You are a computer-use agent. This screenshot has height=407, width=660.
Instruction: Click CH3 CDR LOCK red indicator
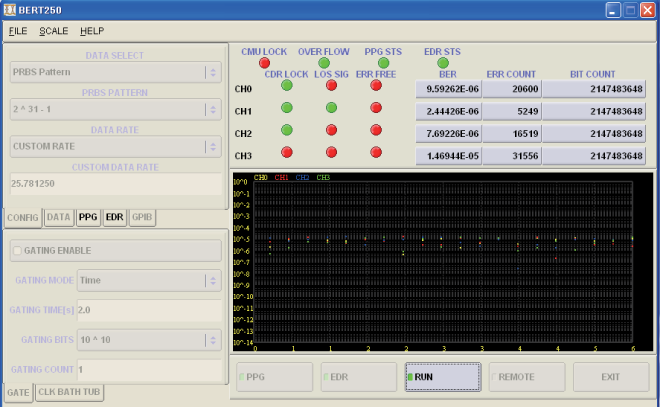pyautogui.click(x=287, y=152)
